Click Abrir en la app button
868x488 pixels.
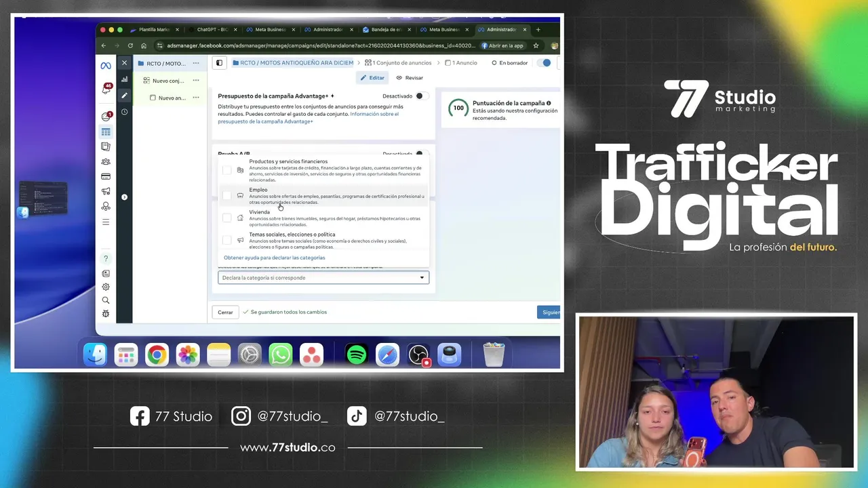502,46
